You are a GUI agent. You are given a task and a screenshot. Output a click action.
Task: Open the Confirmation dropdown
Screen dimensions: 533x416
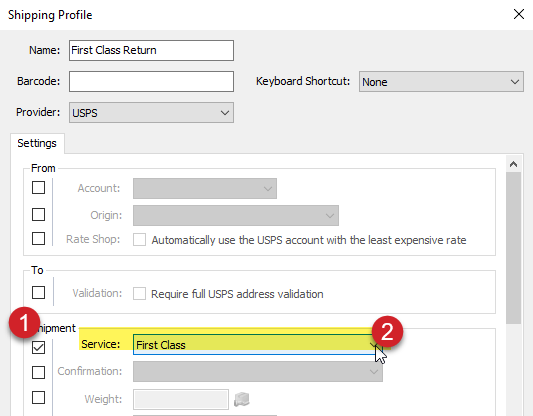[258, 371]
